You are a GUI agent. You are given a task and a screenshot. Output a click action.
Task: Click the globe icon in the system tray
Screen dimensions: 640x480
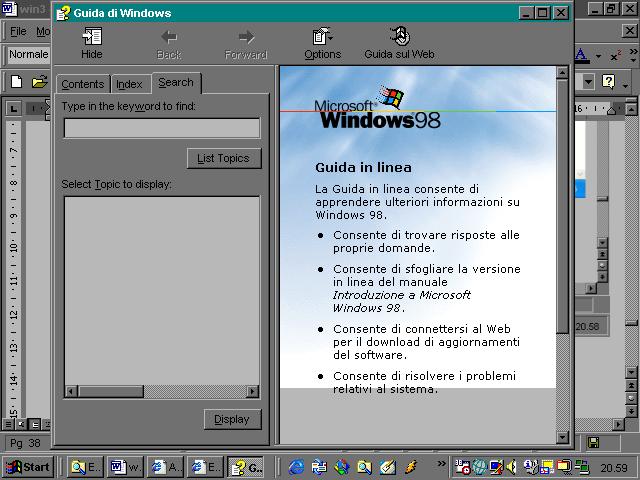point(480,467)
